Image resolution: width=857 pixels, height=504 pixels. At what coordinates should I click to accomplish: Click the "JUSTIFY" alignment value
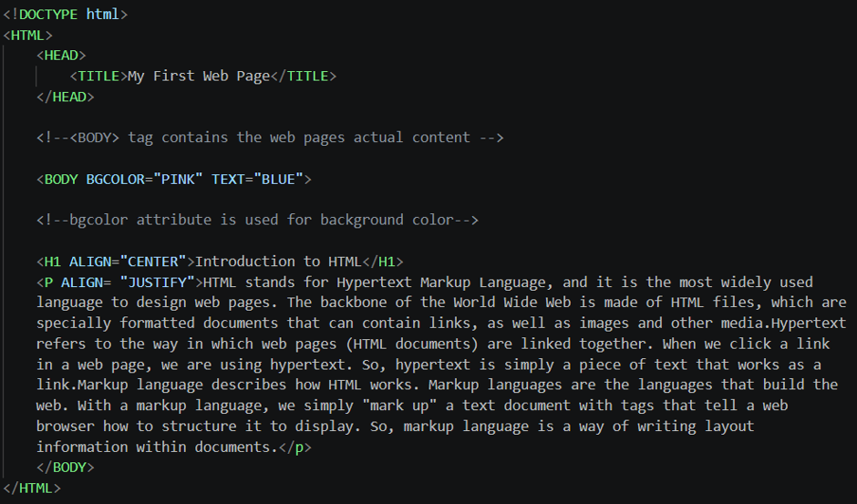click(157, 283)
